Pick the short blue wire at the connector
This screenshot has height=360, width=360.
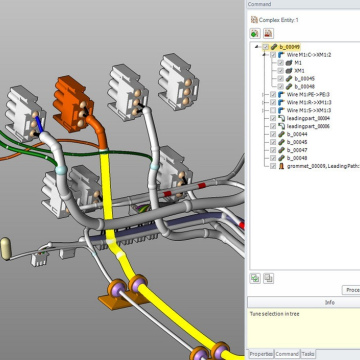[40, 124]
